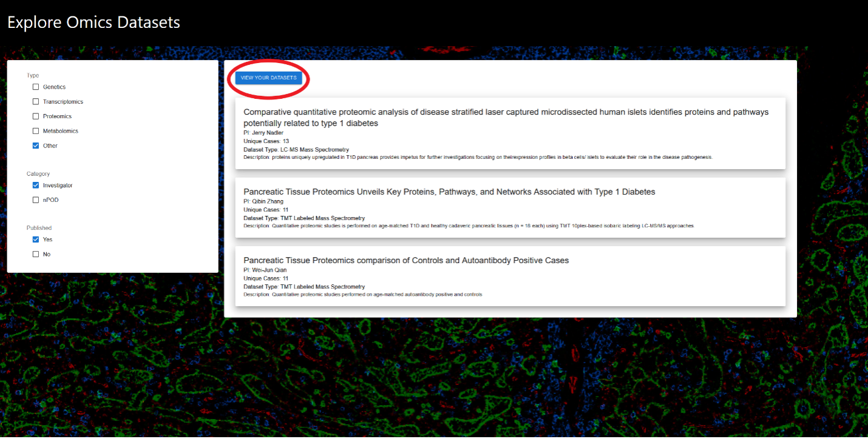Uncheck the Other type checkbox
The image size is (868, 439).
pyautogui.click(x=36, y=146)
